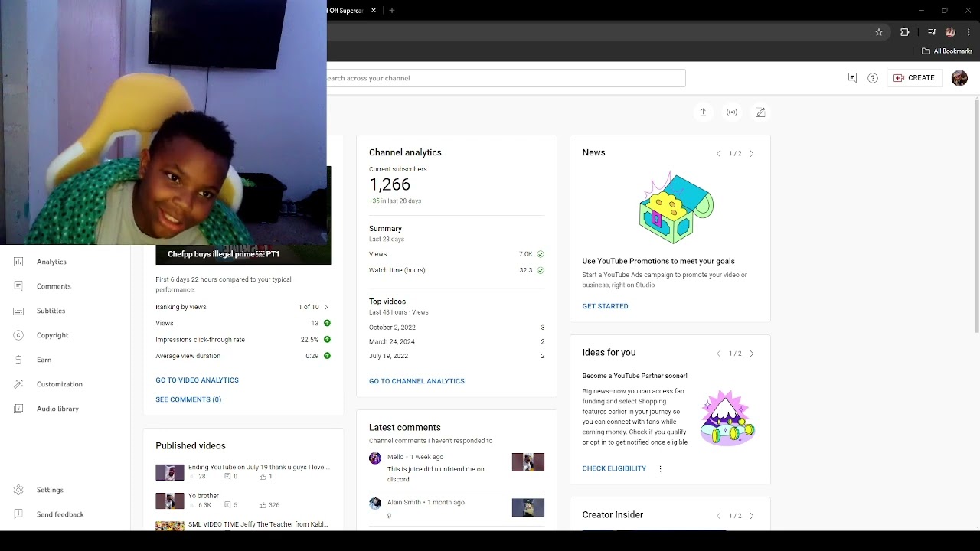Click the Send feedback icon

18,514
